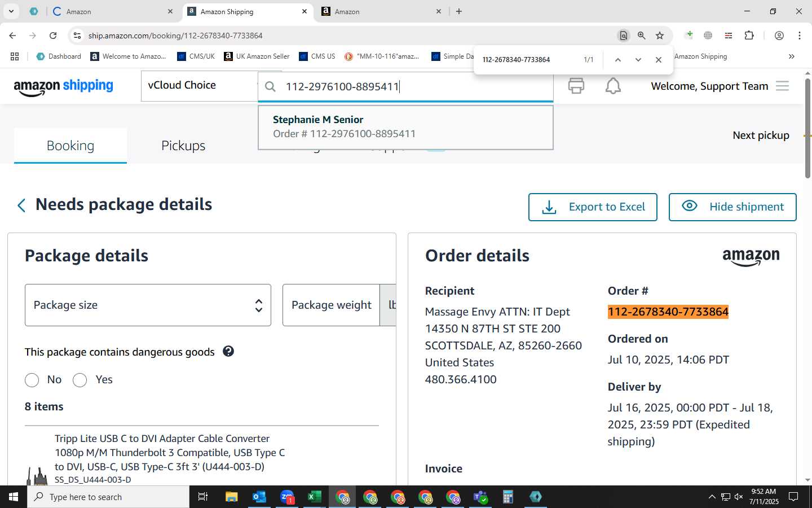Open the browser zoom magnifier icon
The image size is (812, 508).
point(642,36)
